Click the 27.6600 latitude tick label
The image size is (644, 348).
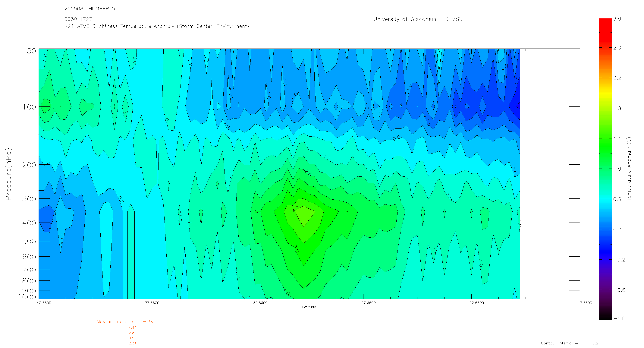(x=368, y=303)
